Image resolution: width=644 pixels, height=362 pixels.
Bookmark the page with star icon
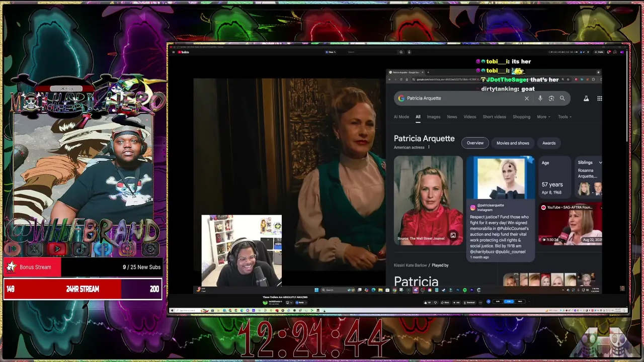pyautogui.click(x=569, y=79)
